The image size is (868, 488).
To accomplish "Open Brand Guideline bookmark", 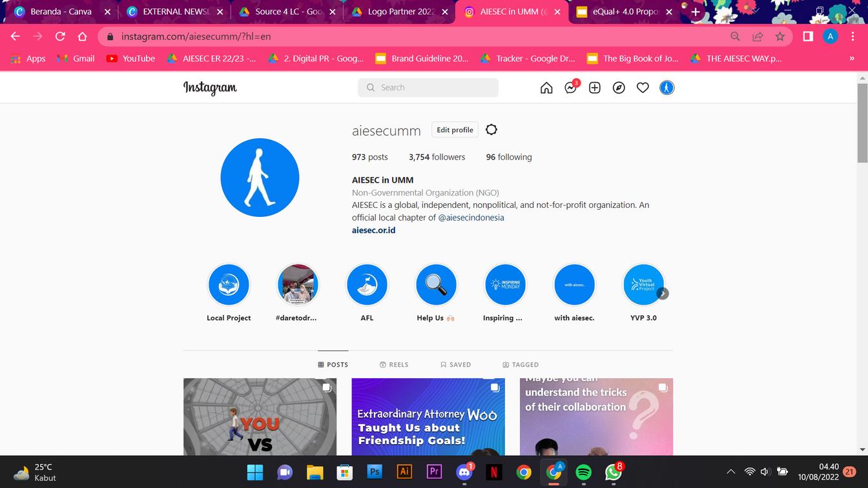I will pos(422,58).
